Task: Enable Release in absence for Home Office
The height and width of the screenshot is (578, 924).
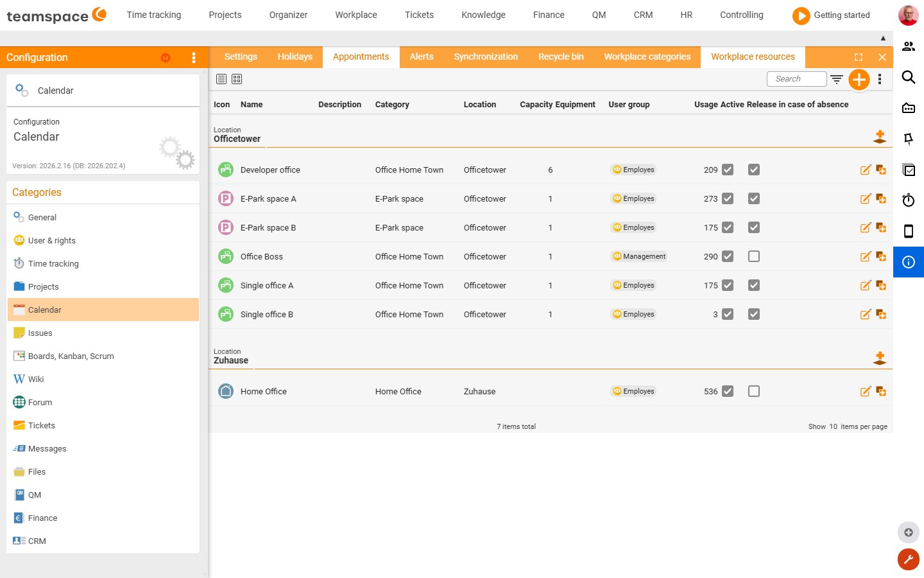Action: [754, 391]
